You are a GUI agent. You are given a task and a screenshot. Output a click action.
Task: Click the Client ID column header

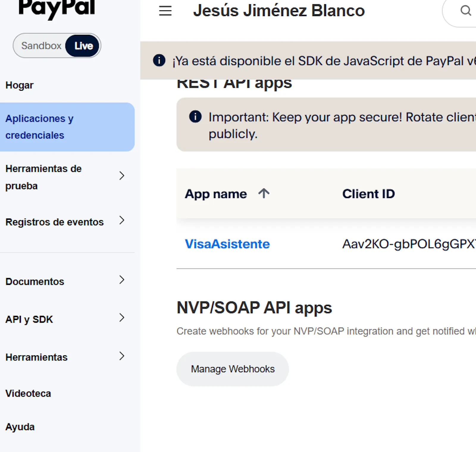[369, 194]
